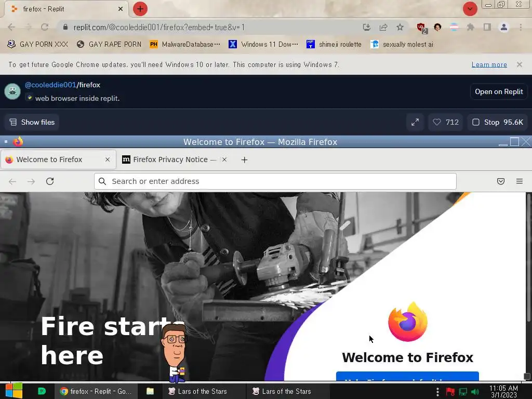Open the Windows Start button
Image resolution: width=532 pixels, height=399 pixels.
point(14,391)
